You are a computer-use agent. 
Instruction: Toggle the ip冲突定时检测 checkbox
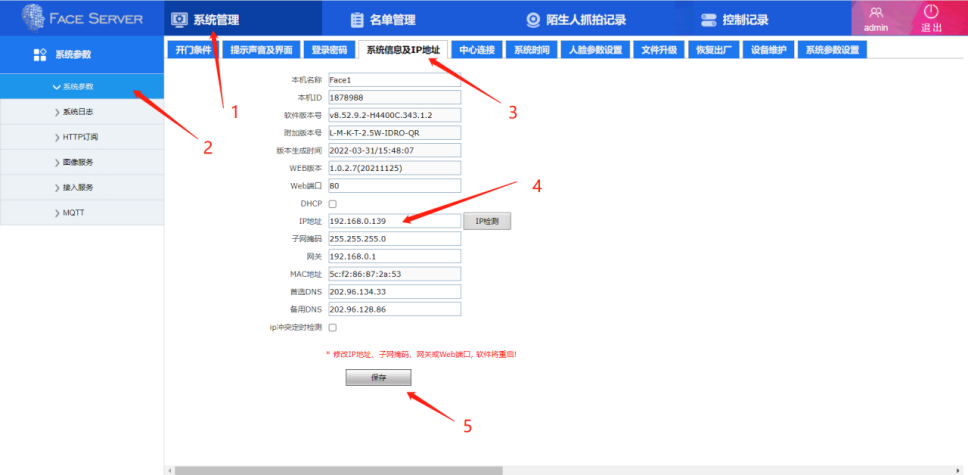[x=333, y=327]
